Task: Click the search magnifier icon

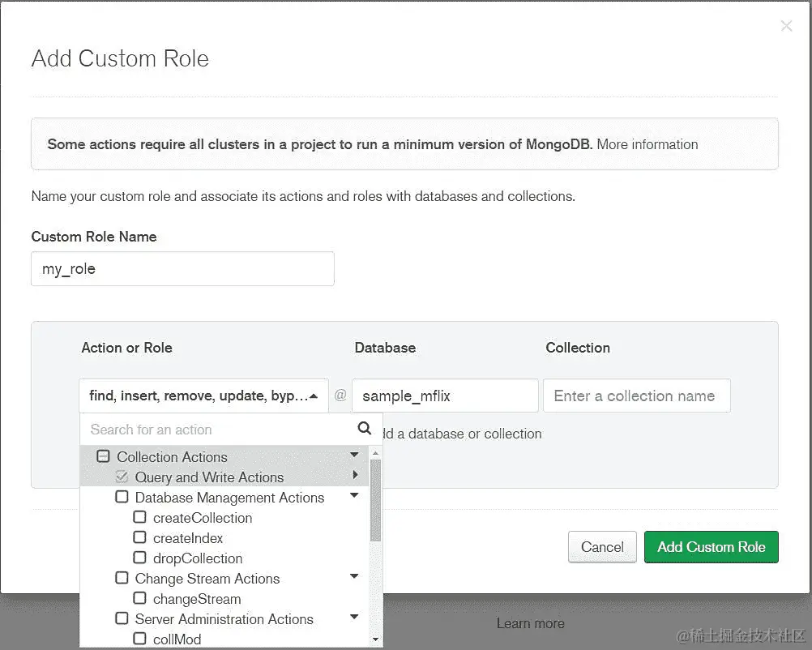Action: [364, 429]
